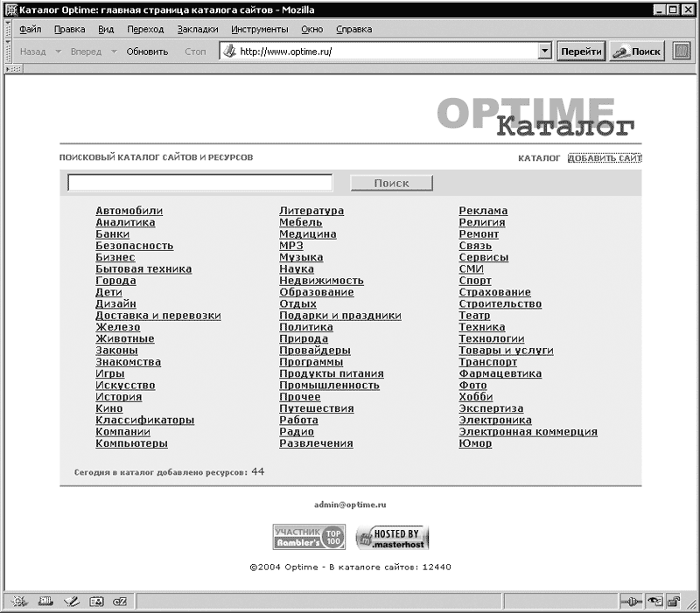Open the Mail component icon in status bar
Viewport: 700px width, 613px height.
[45, 602]
